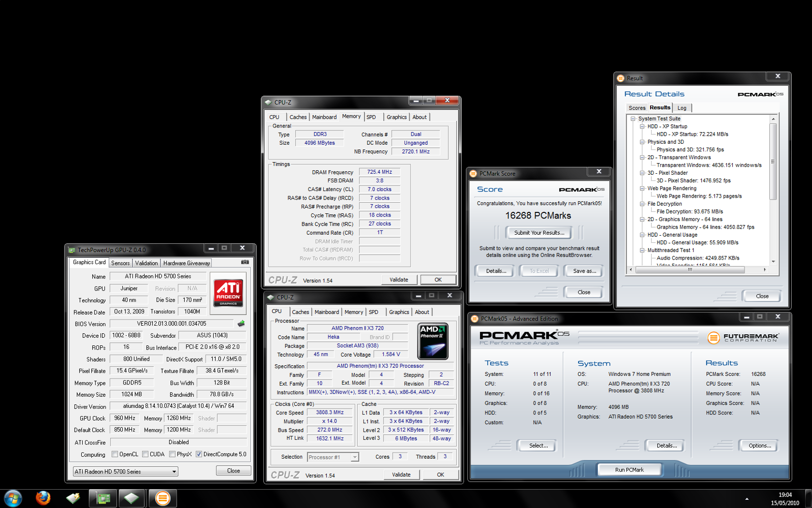Image resolution: width=812 pixels, height=508 pixels.
Task: Collapse the HDD - XP Startup node
Action: coord(642,126)
